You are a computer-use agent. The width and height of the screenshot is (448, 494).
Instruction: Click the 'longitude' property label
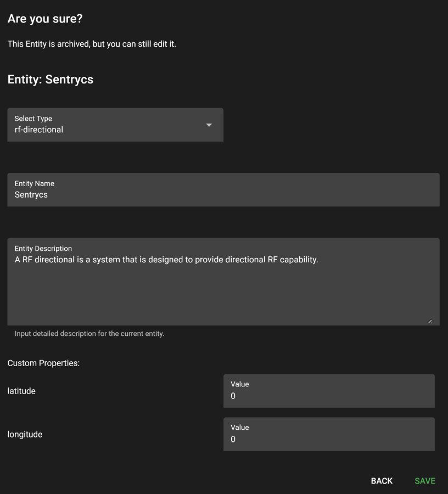(x=25, y=435)
